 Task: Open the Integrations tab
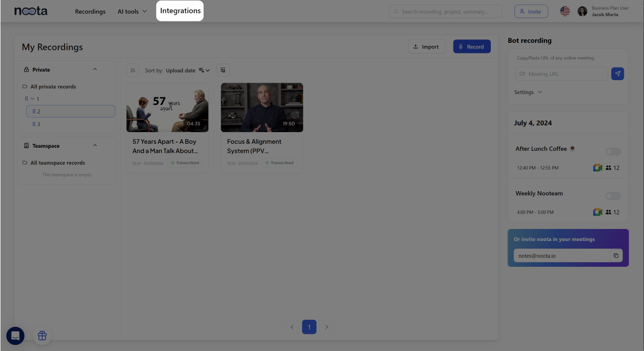pos(180,11)
